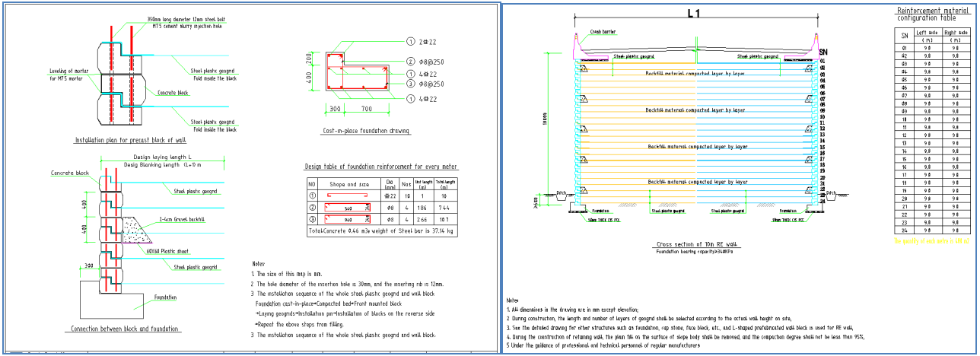This screenshot has height=356, width=980.
Task: Click the L1 dimension label
Action: point(694,13)
